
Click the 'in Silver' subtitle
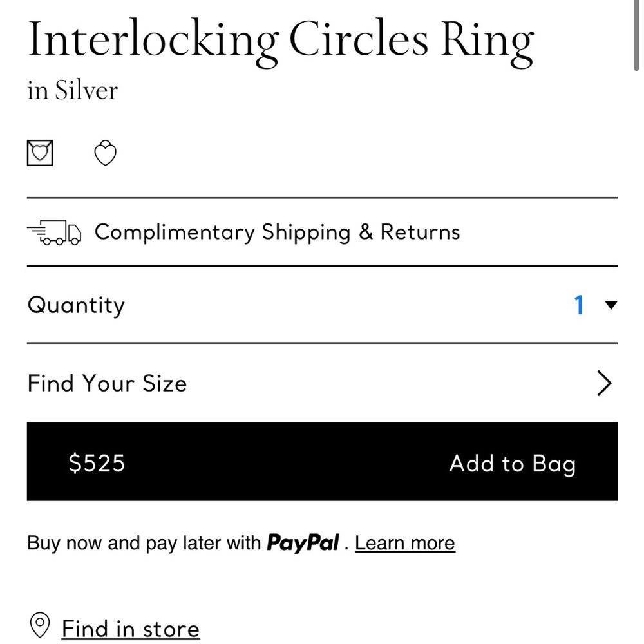(x=73, y=90)
